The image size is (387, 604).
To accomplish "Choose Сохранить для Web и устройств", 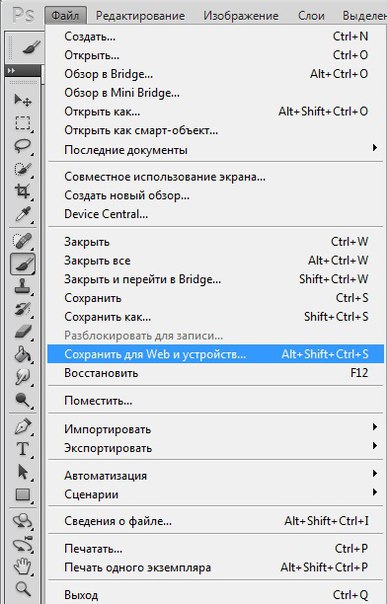I will pos(216,354).
